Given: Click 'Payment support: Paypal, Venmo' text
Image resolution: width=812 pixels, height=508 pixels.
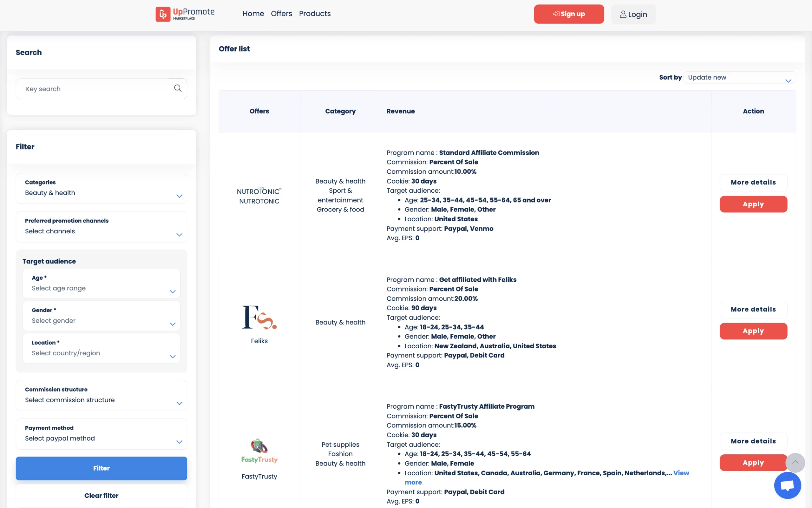Looking at the screenshot, I should 440,229.
